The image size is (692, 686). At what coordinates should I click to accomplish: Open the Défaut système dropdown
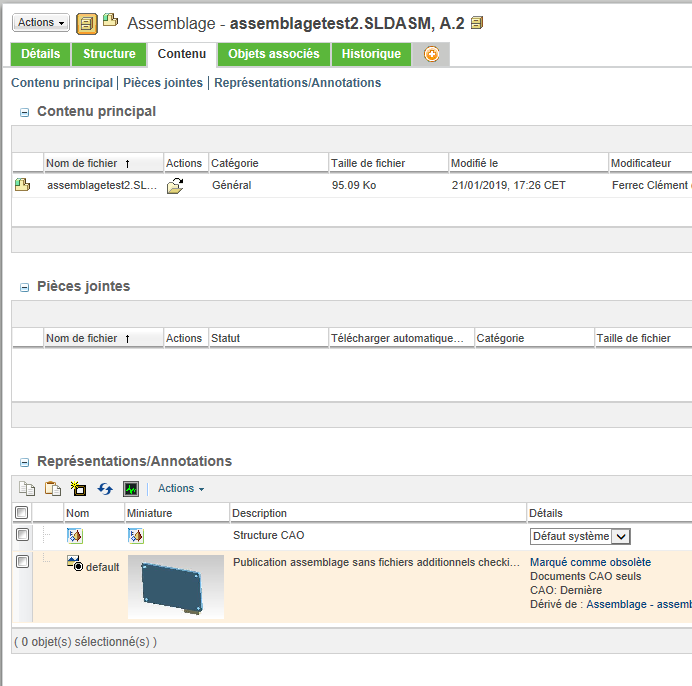(580, 536)
